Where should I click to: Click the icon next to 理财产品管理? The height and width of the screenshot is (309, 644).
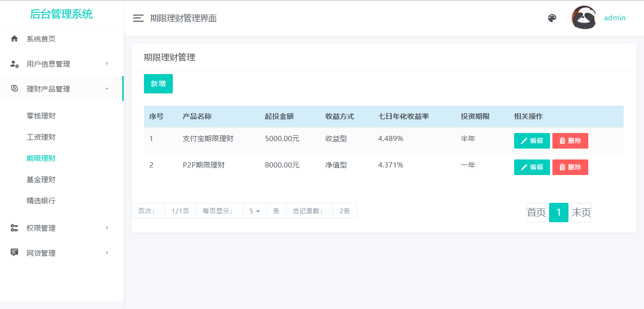[14, 89]
